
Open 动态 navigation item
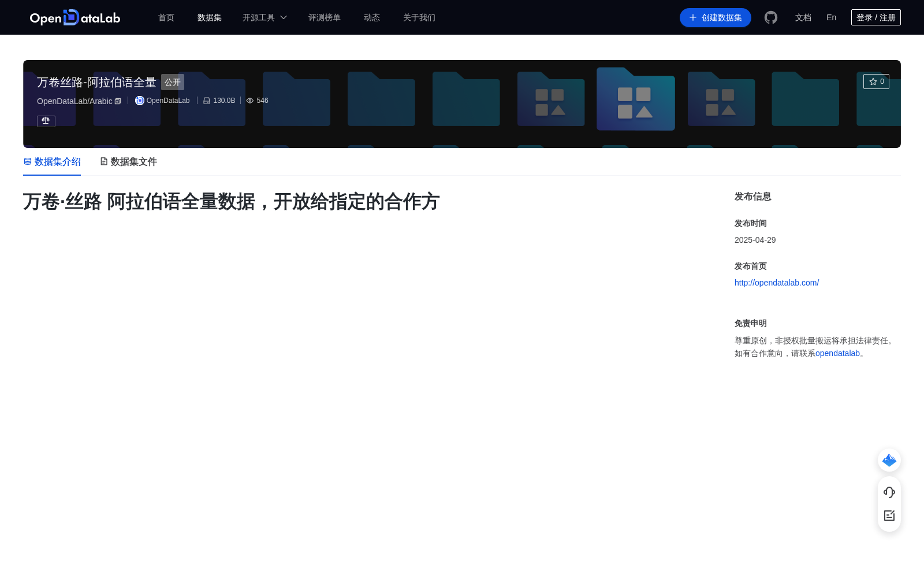[372, 17]
